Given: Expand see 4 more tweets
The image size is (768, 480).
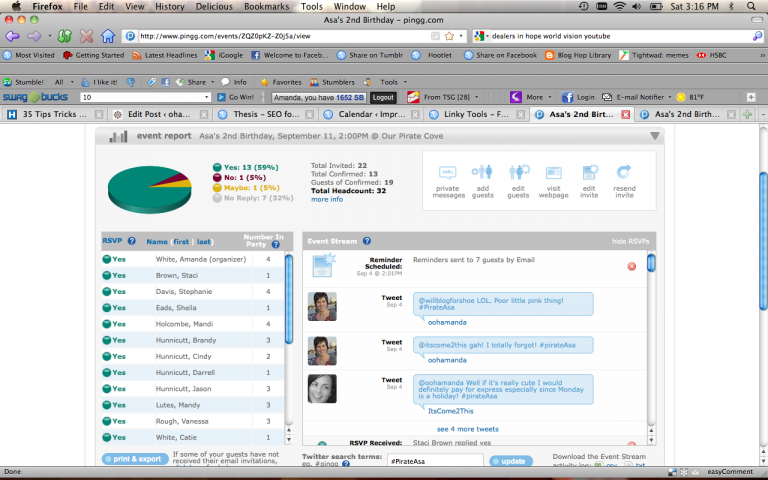Looking at the screenshot, I should click(x=467, y=428).
